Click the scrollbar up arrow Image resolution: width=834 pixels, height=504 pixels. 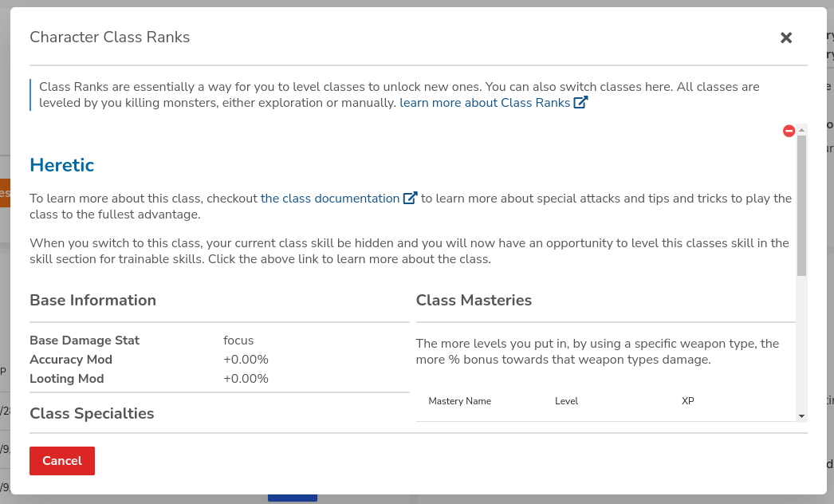point(801,130)
